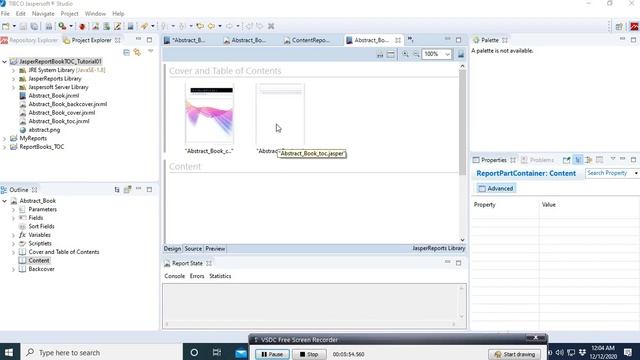Click Errors in Report State
The height and width of the screenshot is (360, 640).
point(197,276)
